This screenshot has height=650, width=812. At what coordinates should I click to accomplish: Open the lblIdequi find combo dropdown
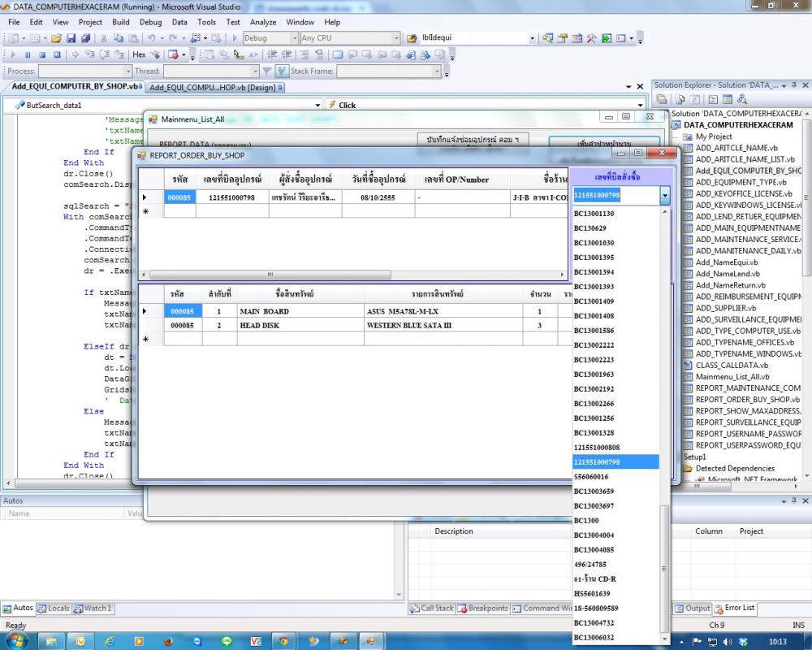(x=532, y=38)
